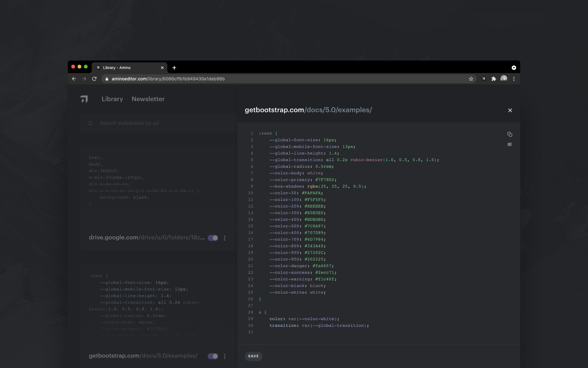Open the drive.google.com stylesheet options menu
The height and width of the screenshot is (368, 588).
[225, 238]
